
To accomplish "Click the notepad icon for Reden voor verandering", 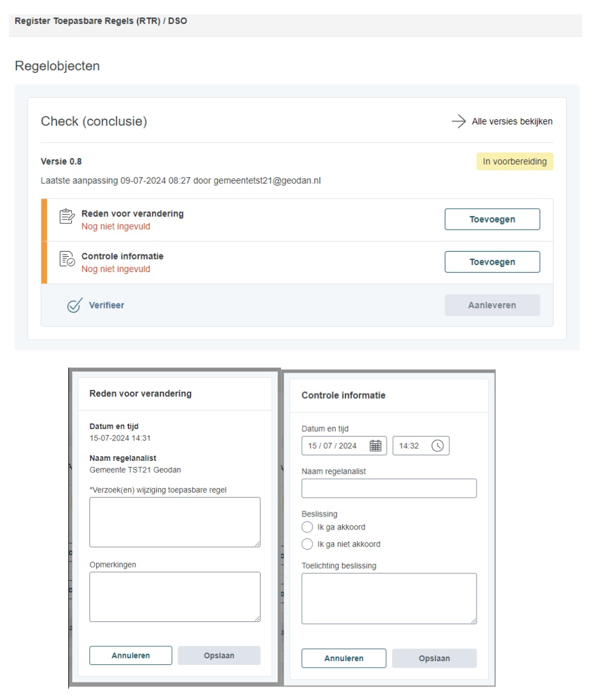I will point(67,217).
